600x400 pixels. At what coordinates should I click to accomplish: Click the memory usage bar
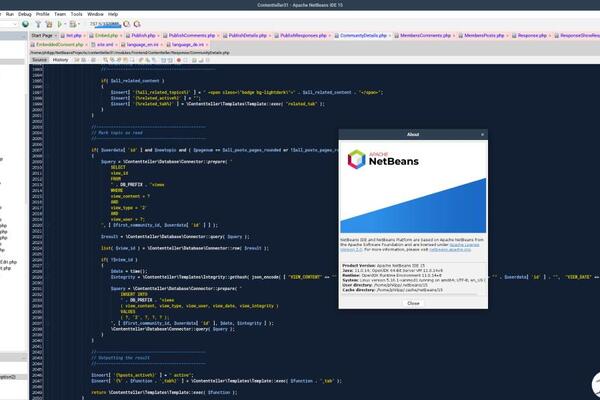(x=105, y=24)
